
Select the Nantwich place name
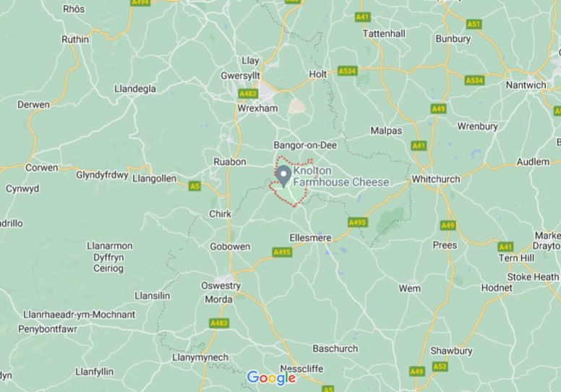pos(526,85)
